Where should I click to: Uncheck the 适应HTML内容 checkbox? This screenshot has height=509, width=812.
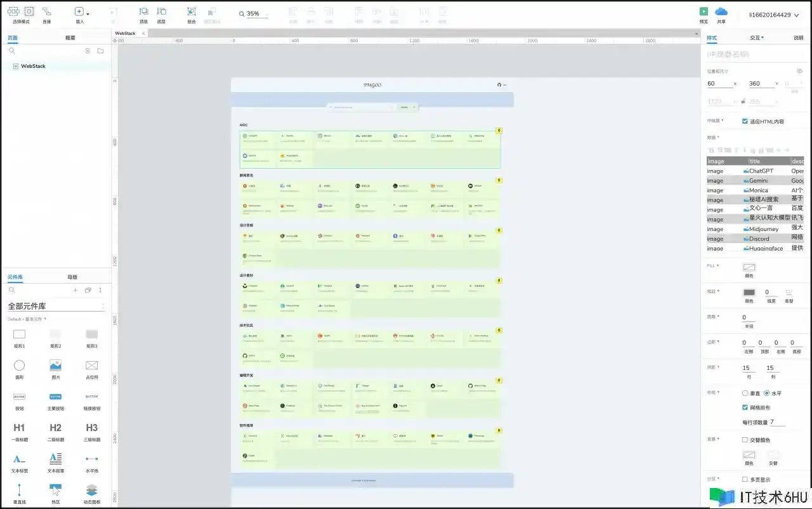(x=745, y=121)
